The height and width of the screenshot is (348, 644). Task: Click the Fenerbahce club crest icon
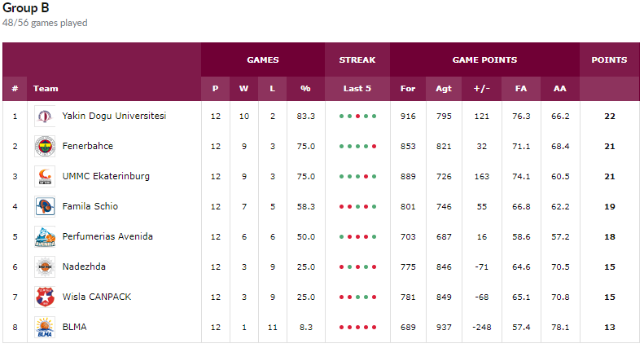[45, 147]
